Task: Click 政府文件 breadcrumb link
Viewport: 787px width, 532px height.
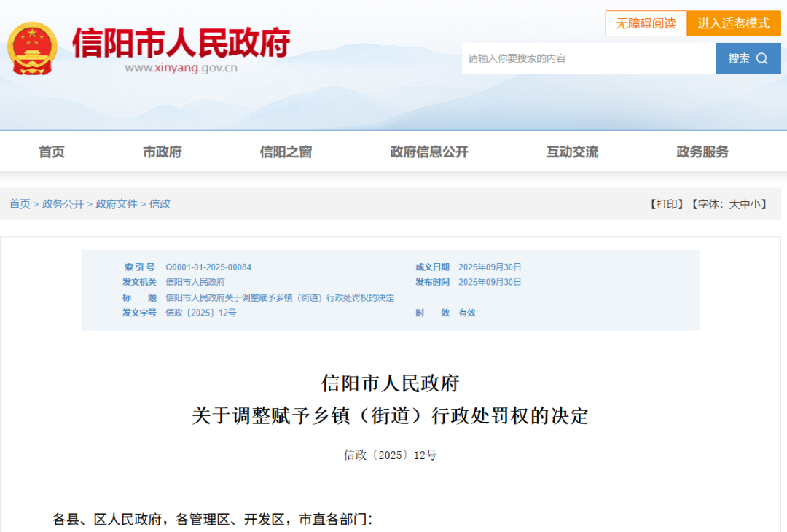Action: pos(117,204)
